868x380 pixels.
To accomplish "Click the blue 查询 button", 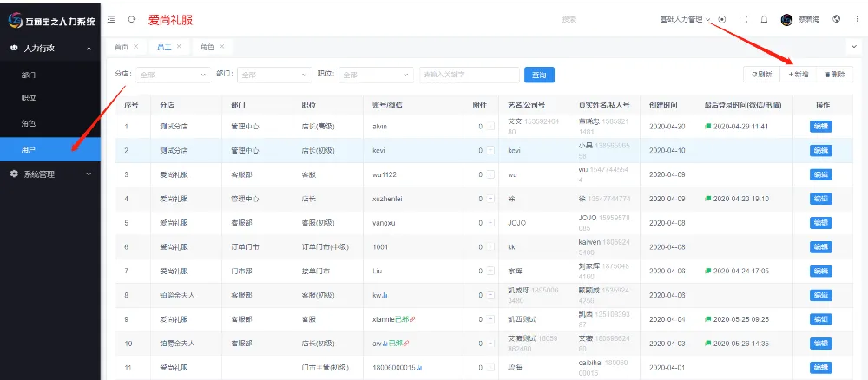I will point(539,75).
